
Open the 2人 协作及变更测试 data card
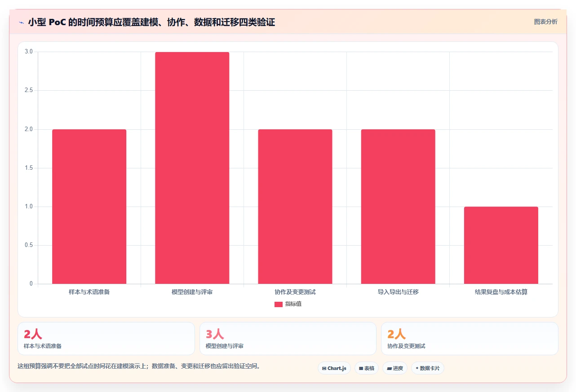point(470,339)
